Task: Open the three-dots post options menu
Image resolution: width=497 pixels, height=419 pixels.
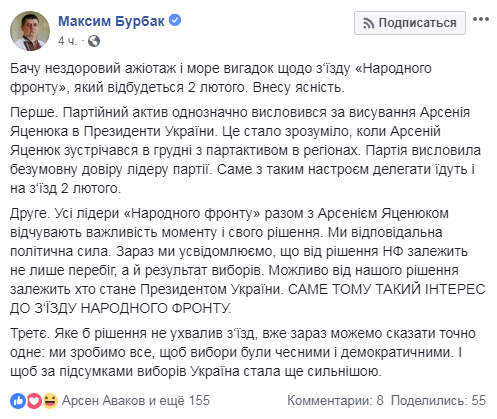Action: [481, 19]
